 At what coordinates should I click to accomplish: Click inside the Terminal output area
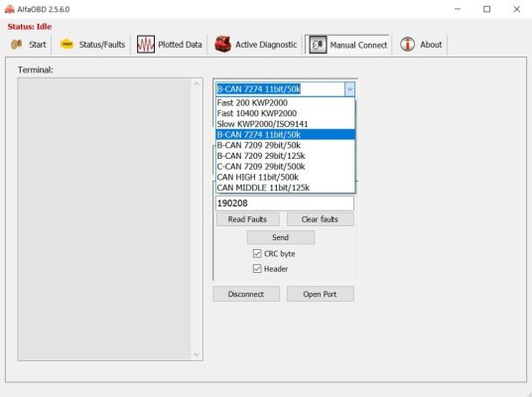[x=104, y=219]
